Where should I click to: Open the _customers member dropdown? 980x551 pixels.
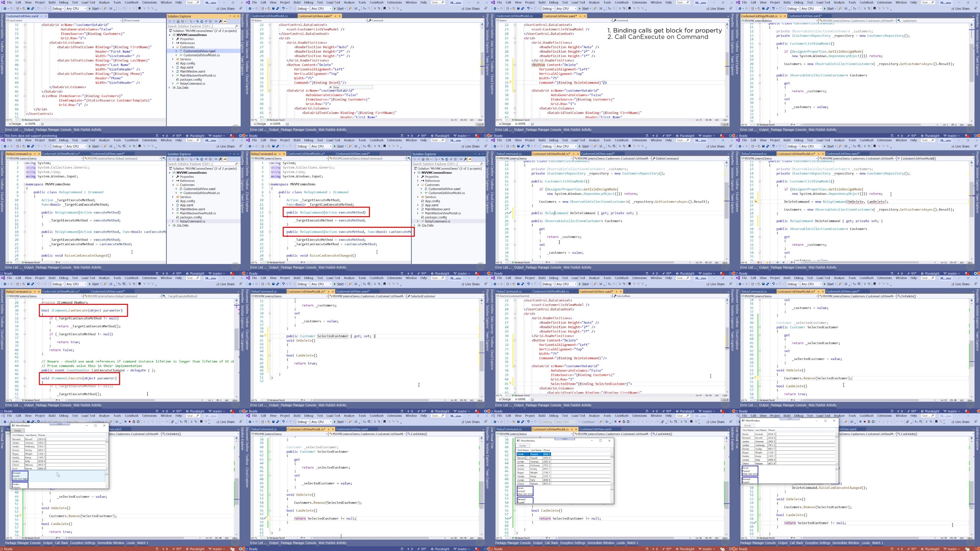pos(936,21)
